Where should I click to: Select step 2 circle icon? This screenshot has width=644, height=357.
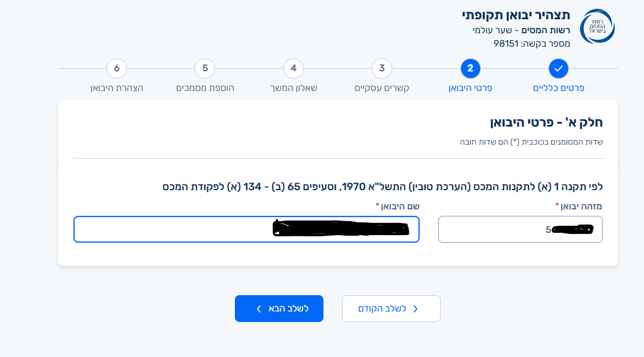click(470, 68)
